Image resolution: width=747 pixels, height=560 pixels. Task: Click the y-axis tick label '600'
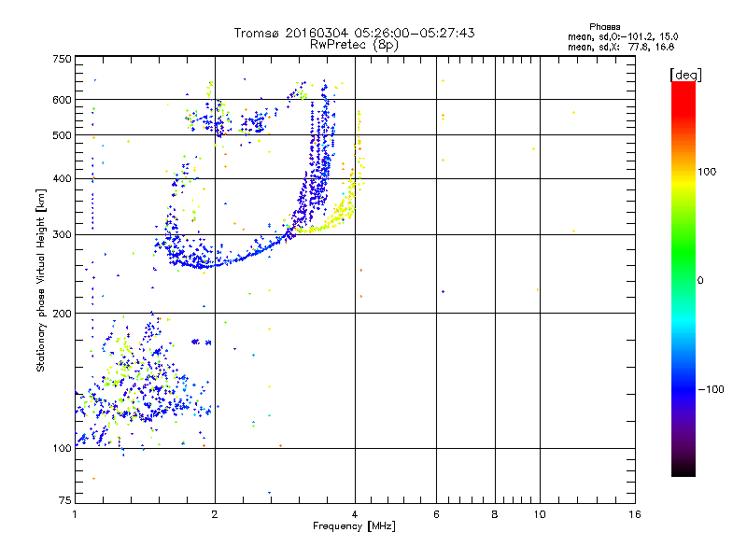pyautogui.click(x=62, y=100)
